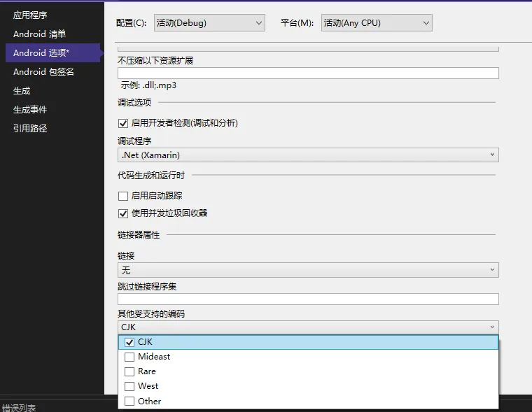Collapse the 其他受支持的编码 CJK dropdown

point(308,327)
